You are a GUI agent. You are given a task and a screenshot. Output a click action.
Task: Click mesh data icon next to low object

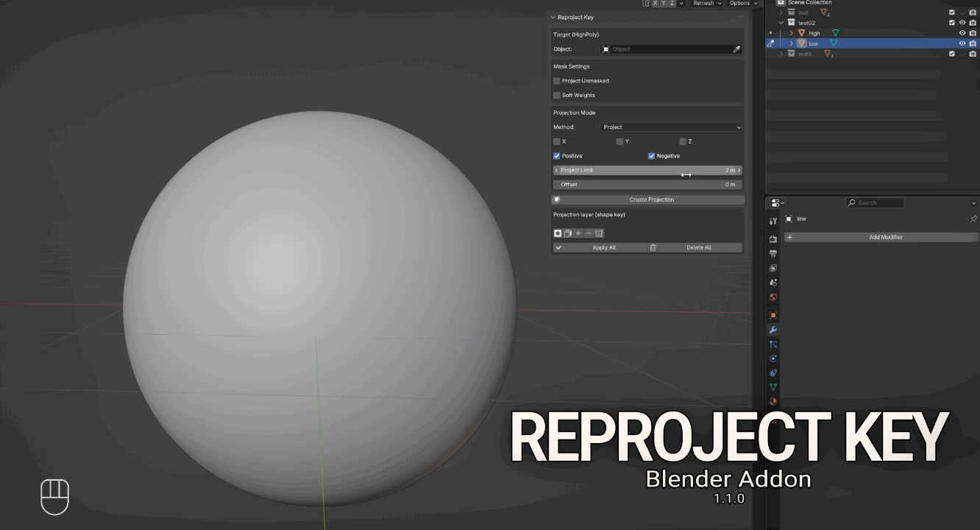pyautogui.click(x=834, y=43)
